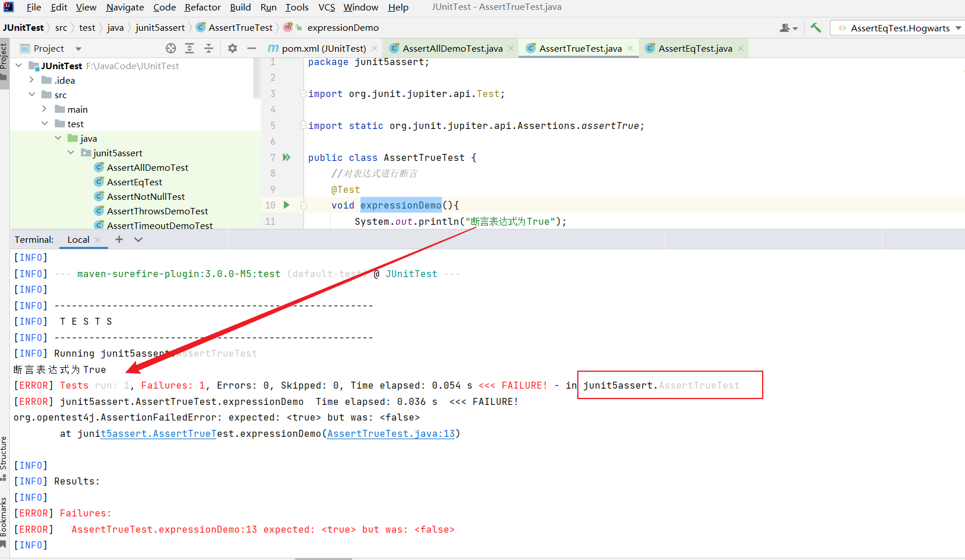This screenshot has width=965, height=560.
Task: Toggle the Bookmarks tool window
Action: tap(4, 517)
